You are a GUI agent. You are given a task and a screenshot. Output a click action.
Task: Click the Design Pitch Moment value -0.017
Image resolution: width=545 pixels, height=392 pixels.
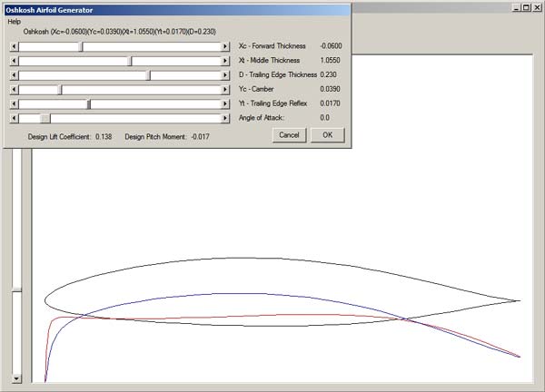(200, 137)
